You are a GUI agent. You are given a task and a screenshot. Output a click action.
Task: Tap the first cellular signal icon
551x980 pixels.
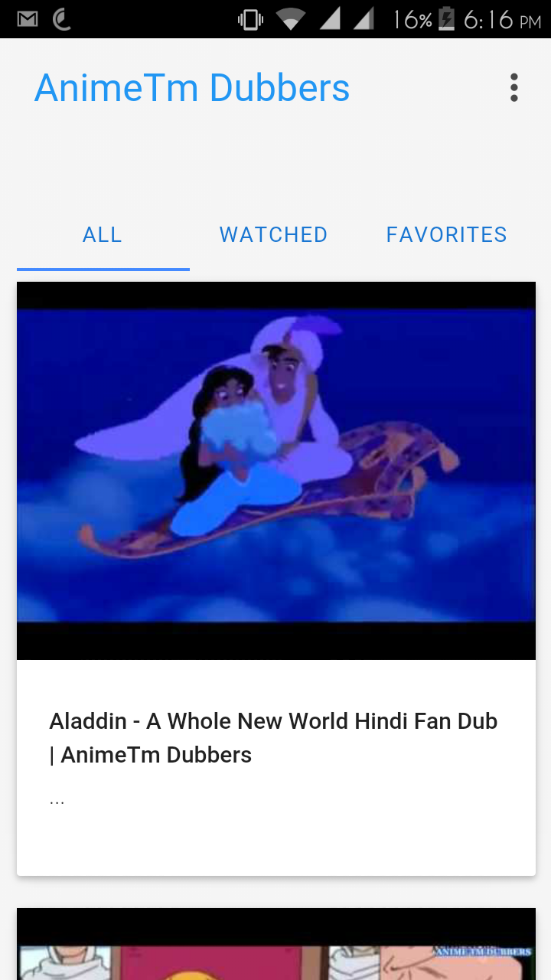pyautogui.click(x=330, y=19)
